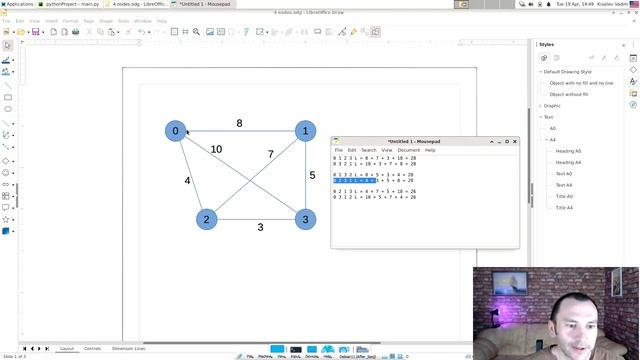The height and width of the screenshot is (360, 640).
Task: Choose the Ellipse tool
Action: (x=7, y=109)
